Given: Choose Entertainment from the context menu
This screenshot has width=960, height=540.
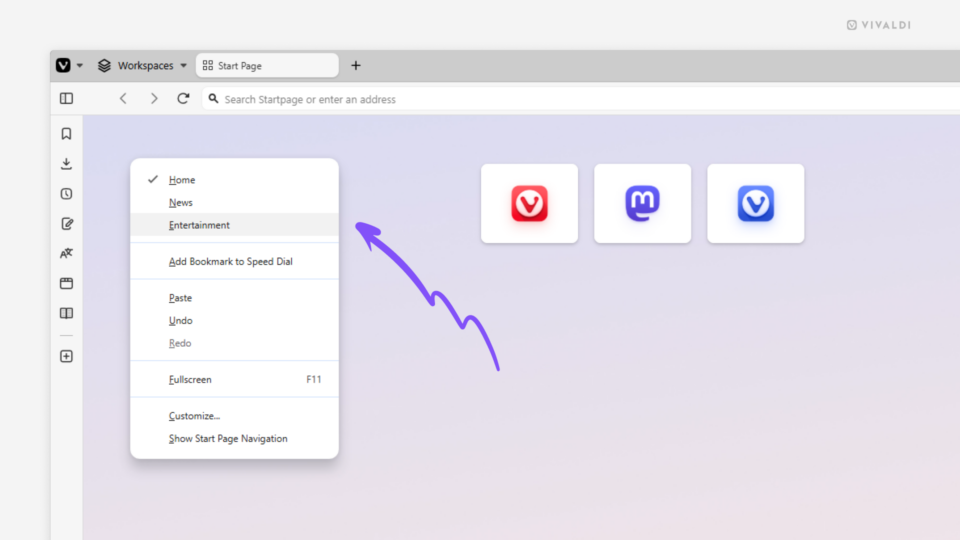Looking at the screenshot, I should (x=234, y=225).
